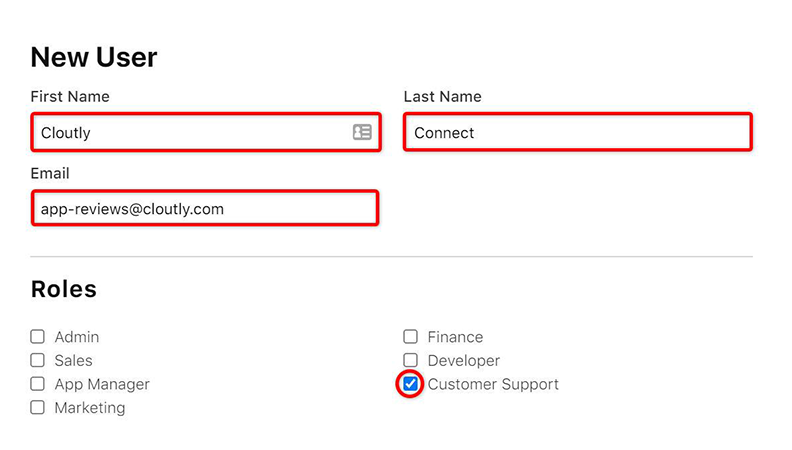Uncheck the Customer Support checkbox
Viewport: 792px width, 450px height.
tap(410, 384)
